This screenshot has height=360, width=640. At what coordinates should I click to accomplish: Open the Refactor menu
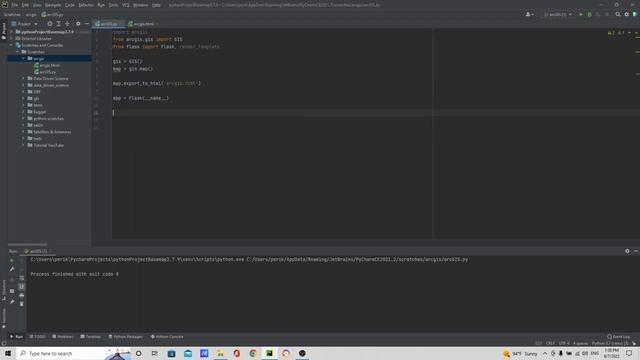click(x=86, y=5)
